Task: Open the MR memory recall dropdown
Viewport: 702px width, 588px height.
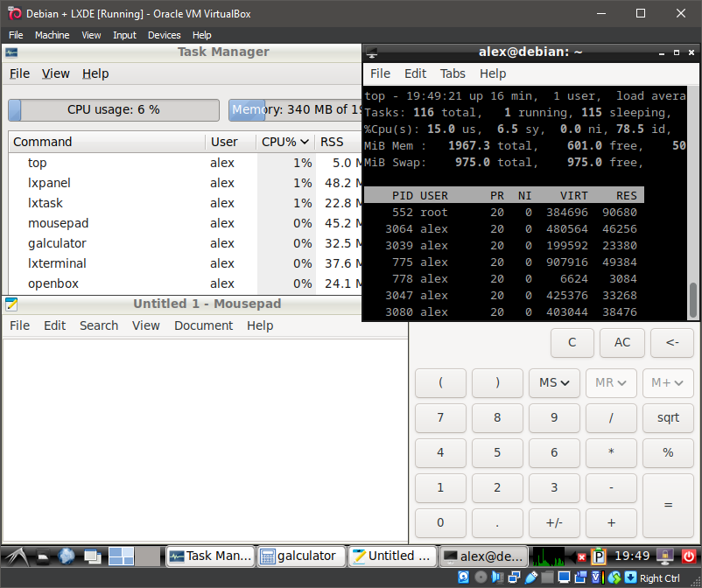Action: pyautogui.click(x=611, y=382)
